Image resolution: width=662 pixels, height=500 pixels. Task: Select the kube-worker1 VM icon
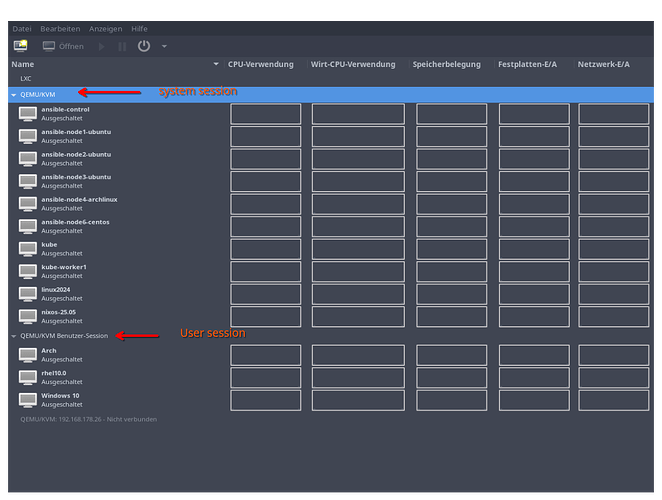coord(27,272)
